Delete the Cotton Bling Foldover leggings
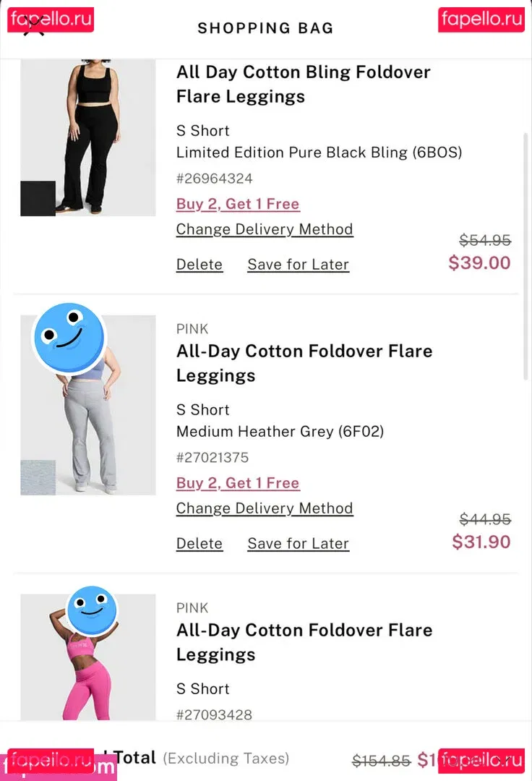 [x=199, y=265]
